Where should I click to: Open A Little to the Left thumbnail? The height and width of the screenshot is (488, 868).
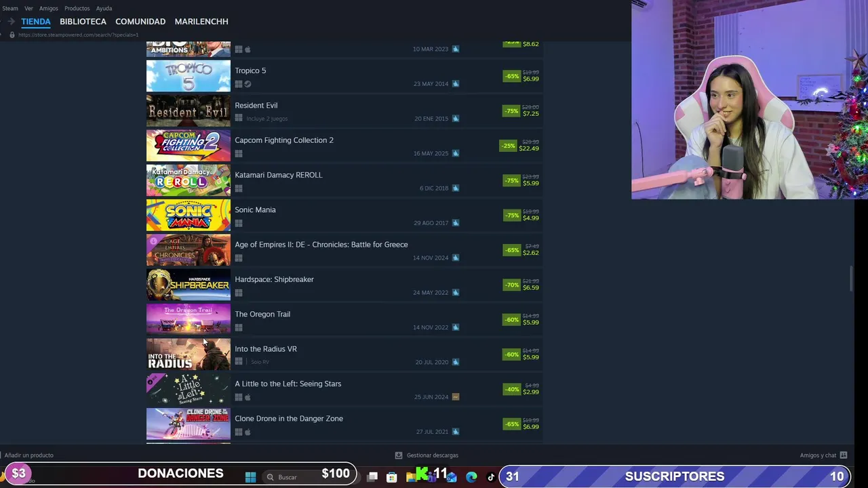189,389
